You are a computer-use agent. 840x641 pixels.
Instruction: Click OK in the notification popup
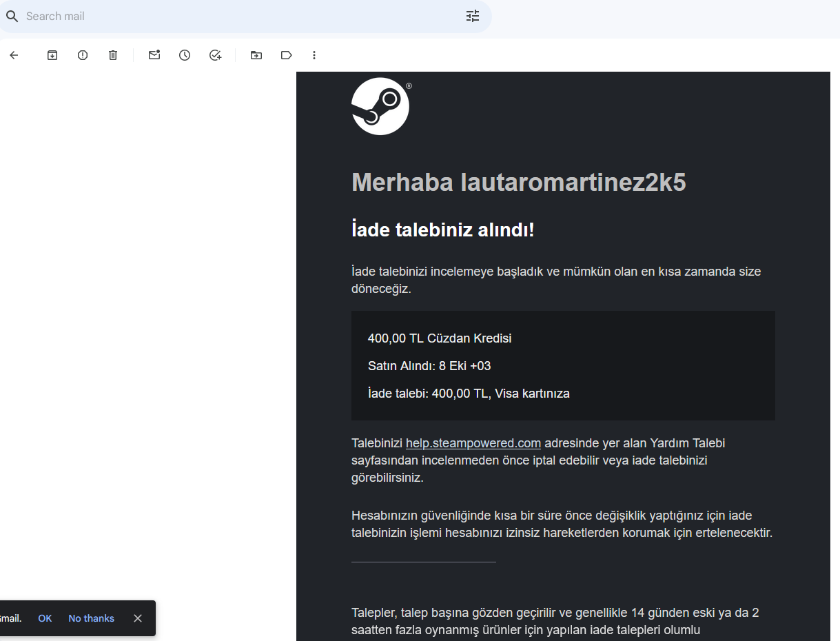(45, 618)
